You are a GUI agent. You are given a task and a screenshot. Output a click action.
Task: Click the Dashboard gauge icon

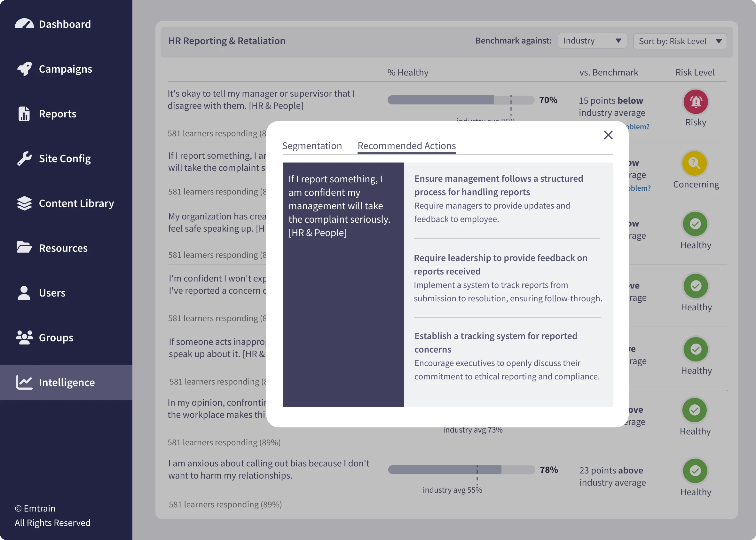pyautogui.click(x=24, y=24)
